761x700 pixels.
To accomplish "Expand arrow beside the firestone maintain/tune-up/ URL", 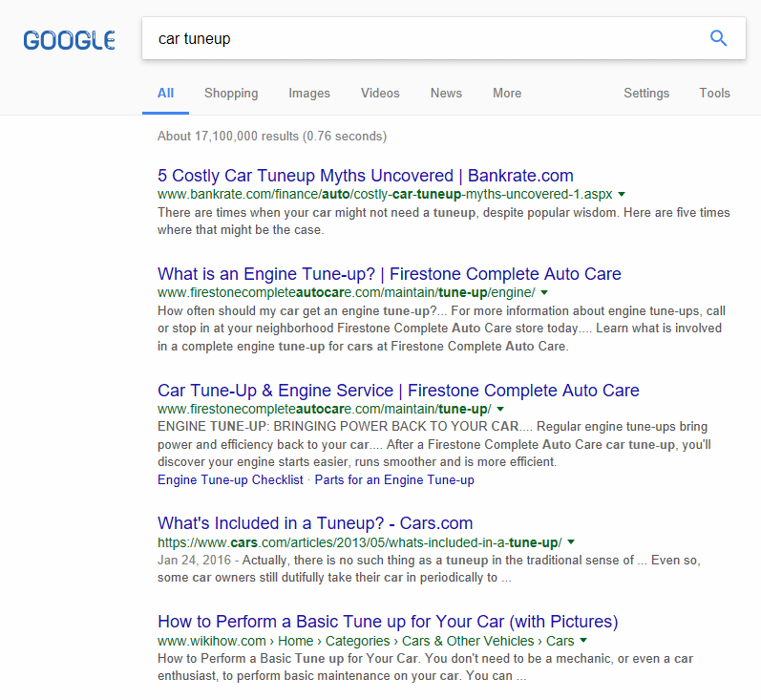I will point(500,409).
